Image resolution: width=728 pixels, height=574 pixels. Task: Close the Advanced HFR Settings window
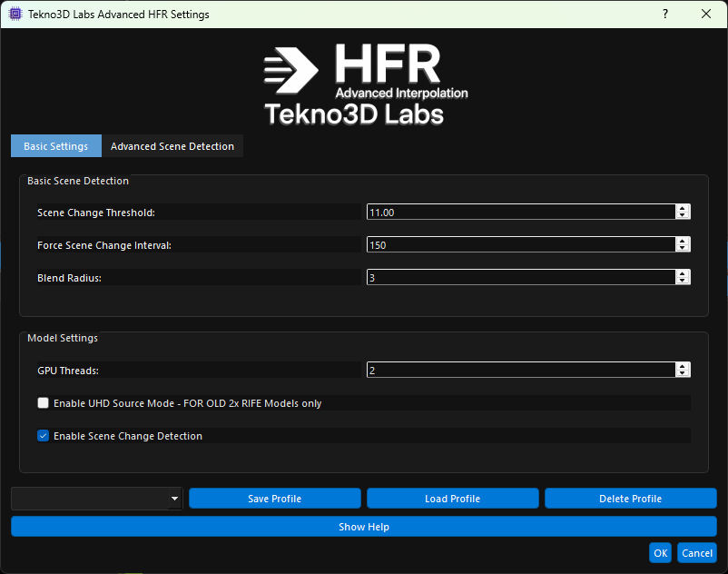tap(705, 14)
